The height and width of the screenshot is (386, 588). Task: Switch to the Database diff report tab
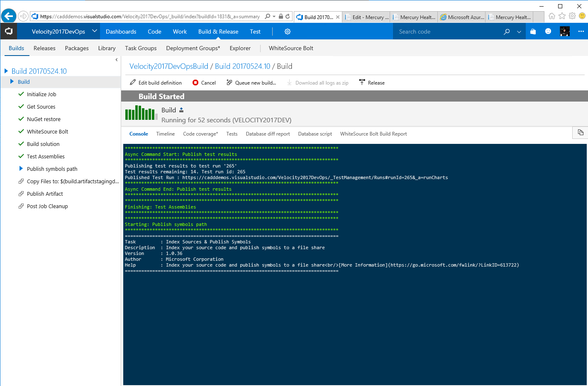point(268,134)
